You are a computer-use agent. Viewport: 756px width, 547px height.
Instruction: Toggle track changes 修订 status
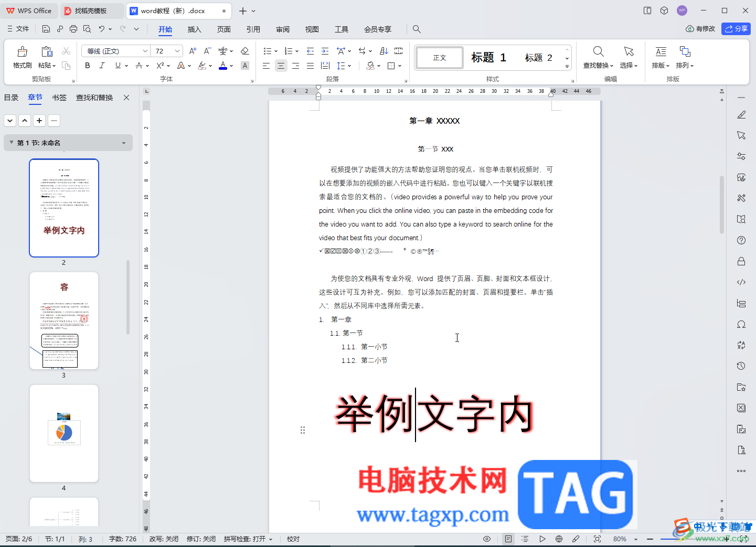pos(201,539)
